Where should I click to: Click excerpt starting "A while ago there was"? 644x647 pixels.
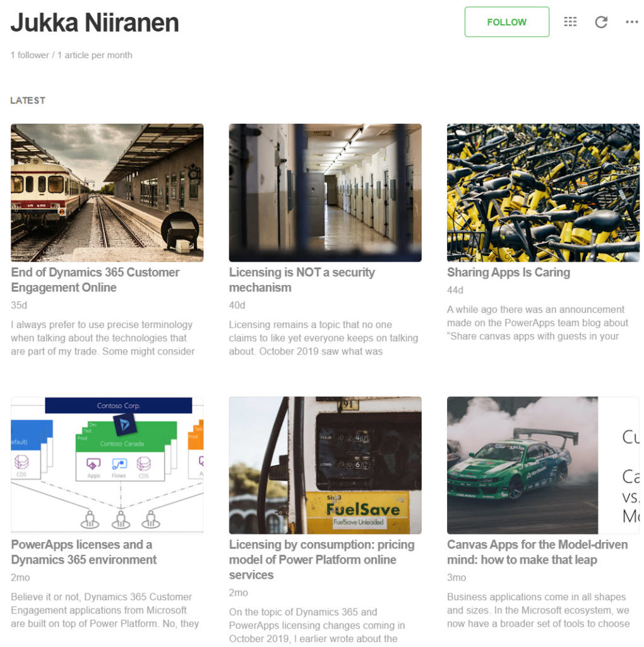538,323
